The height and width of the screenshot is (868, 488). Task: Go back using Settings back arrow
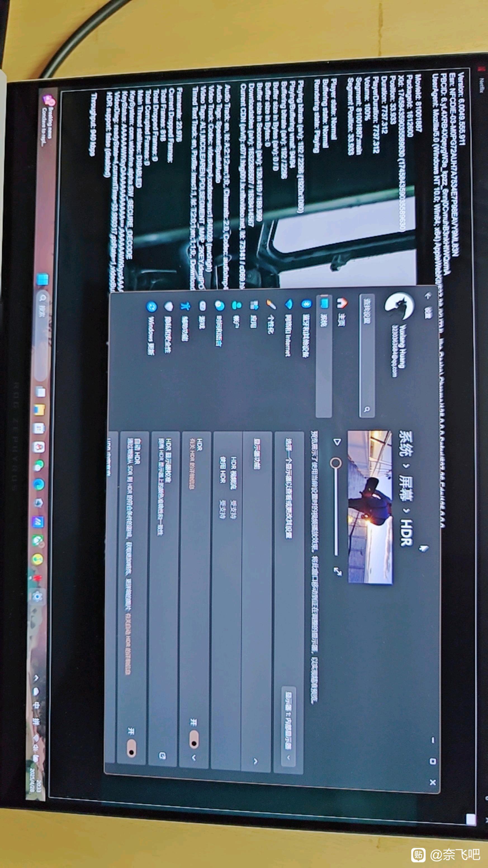point(428,296)
